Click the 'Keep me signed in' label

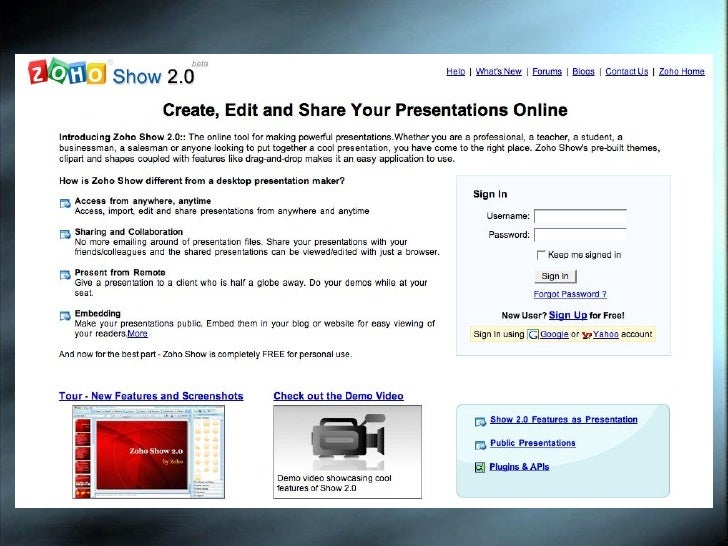click(585, 255)
